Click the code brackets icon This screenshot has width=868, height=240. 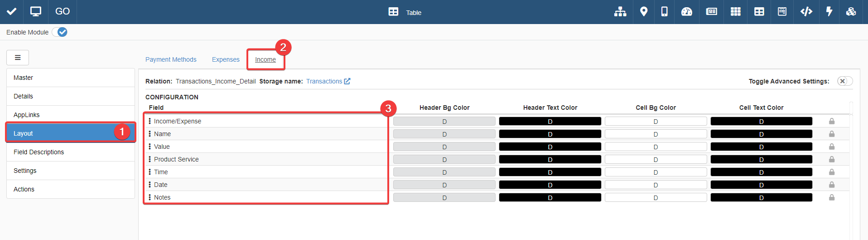pyautogui.click(x=806, y=12)
